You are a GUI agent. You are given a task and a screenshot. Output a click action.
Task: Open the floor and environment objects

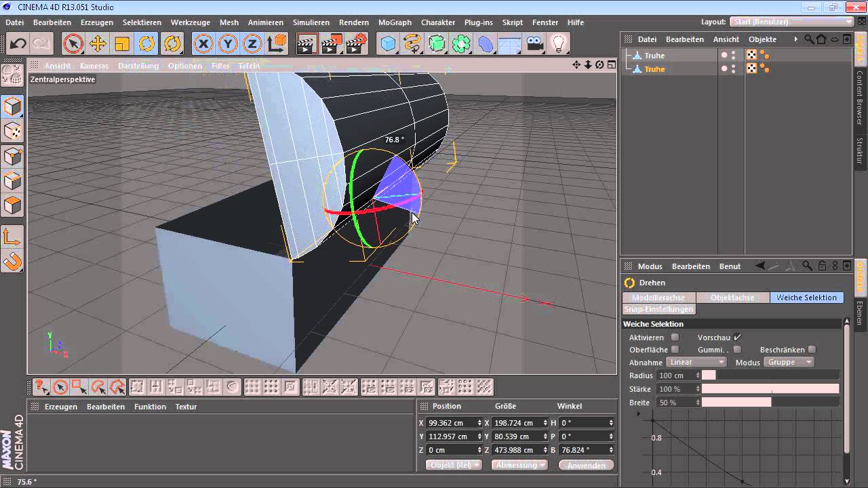[510, 45]
